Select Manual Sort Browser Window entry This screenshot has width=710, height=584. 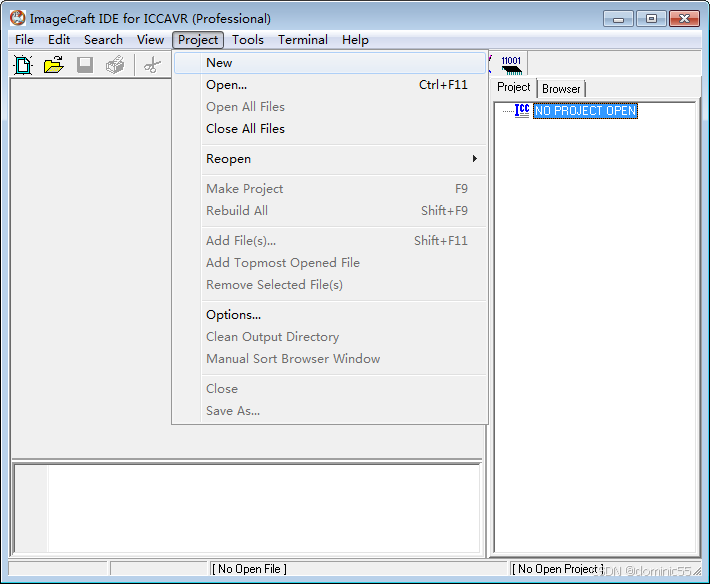pyautogui.click(x=330, y=359)
